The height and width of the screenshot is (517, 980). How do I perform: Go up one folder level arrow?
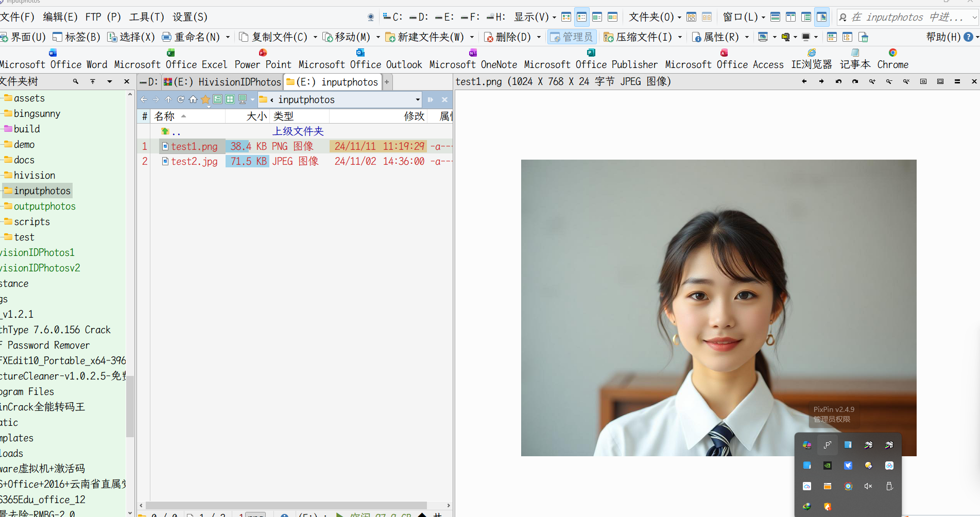click(x=168, y=99)
